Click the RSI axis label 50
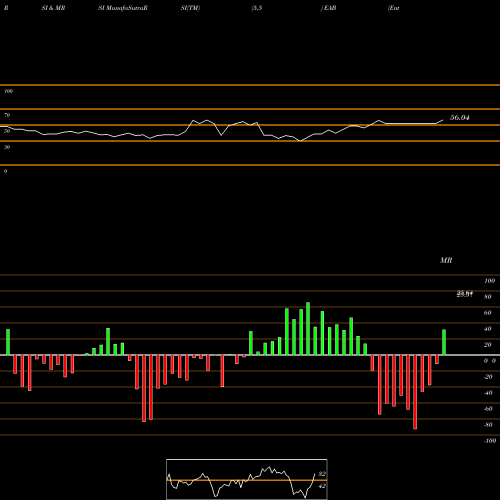Image resolution: width=500 pixels, height=500 pixels. tap(7, 131)
